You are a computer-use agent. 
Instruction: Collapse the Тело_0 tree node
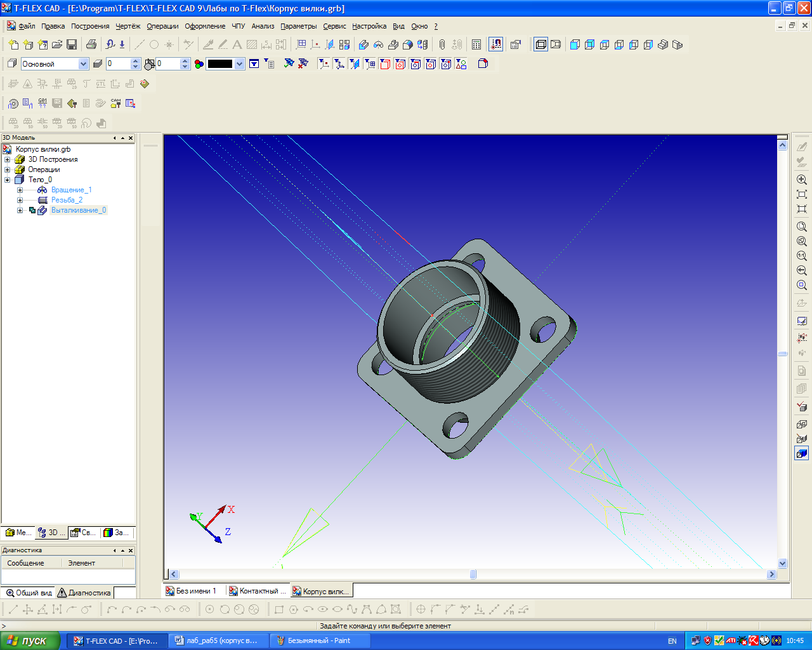[8, 180]
